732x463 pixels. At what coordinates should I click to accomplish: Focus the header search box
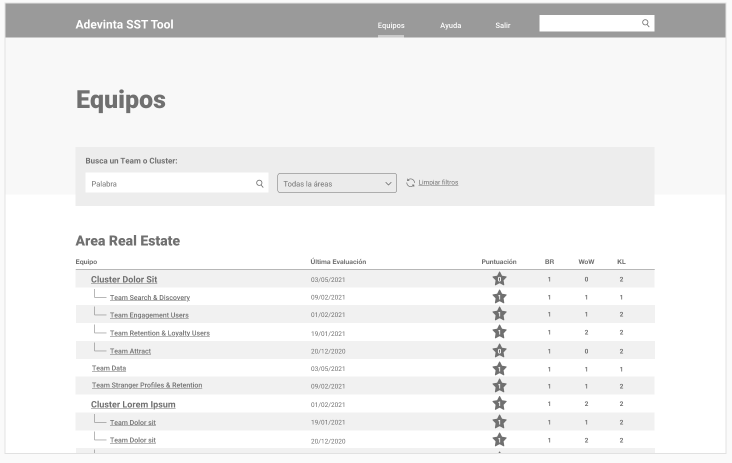pyautogui.click(x=588, y=23)
